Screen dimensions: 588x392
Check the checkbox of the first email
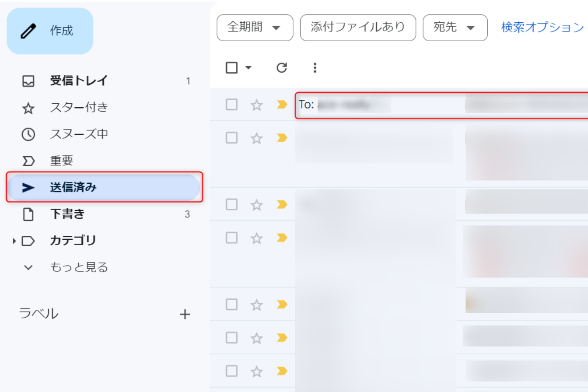tap(231, 105)
